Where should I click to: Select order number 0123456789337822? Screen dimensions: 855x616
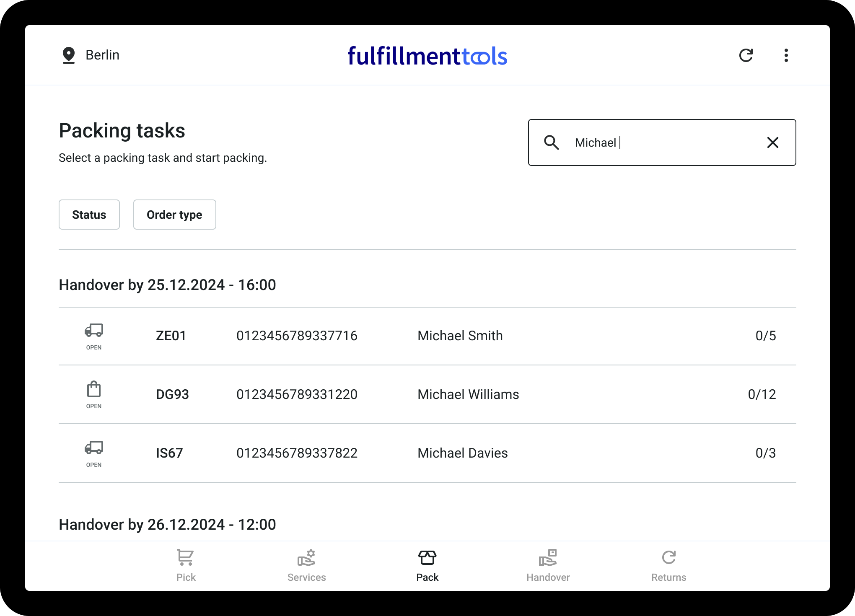297,453
